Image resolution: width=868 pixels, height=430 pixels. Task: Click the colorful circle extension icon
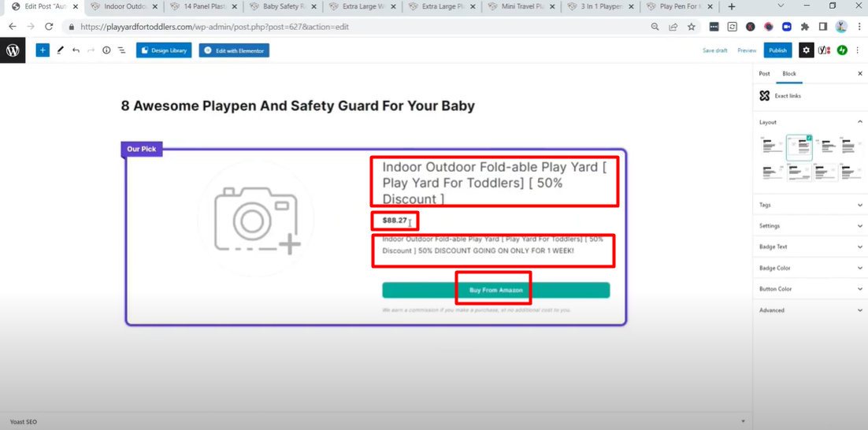(x=768, y=27)
